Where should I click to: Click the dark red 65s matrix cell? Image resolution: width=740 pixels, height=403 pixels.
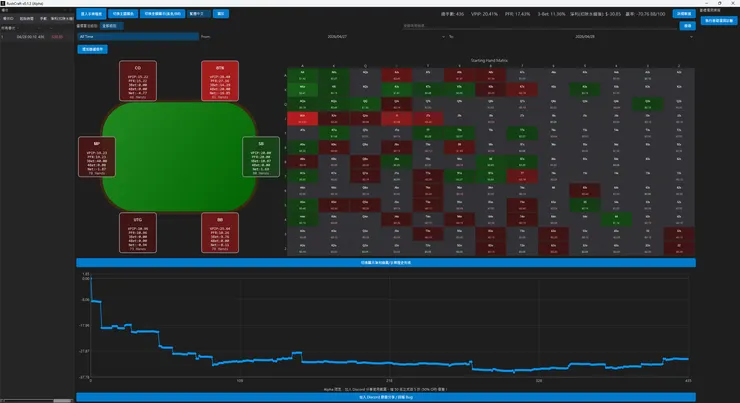tap(585, 190)
